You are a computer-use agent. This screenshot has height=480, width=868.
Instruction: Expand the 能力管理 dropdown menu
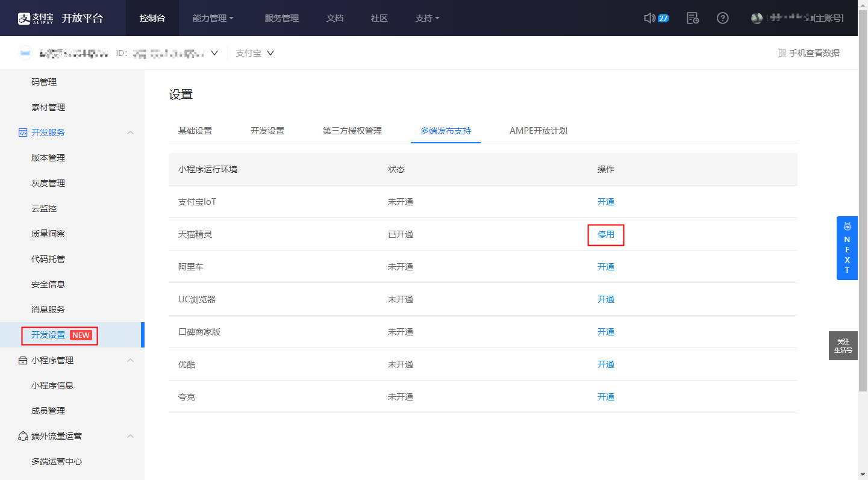(213, 18)
